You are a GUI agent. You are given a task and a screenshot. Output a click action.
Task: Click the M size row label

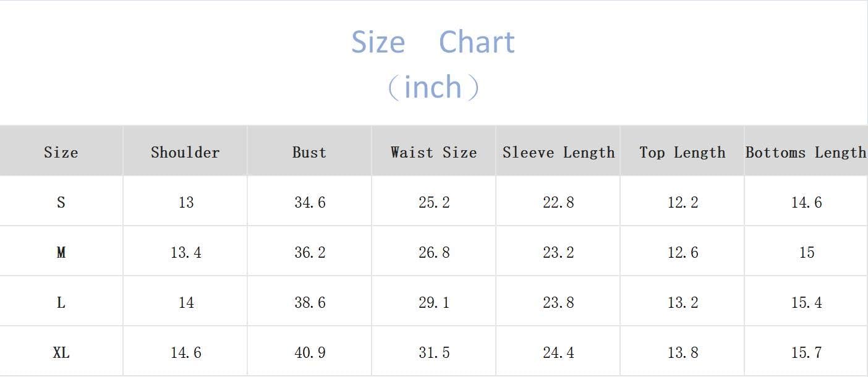pyautogui.click(x=61, y=252)
